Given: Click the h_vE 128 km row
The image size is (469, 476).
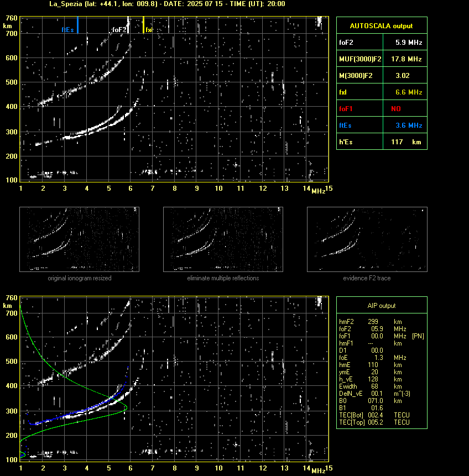Looking at the screenshot, I should click(x=371, y=379).
